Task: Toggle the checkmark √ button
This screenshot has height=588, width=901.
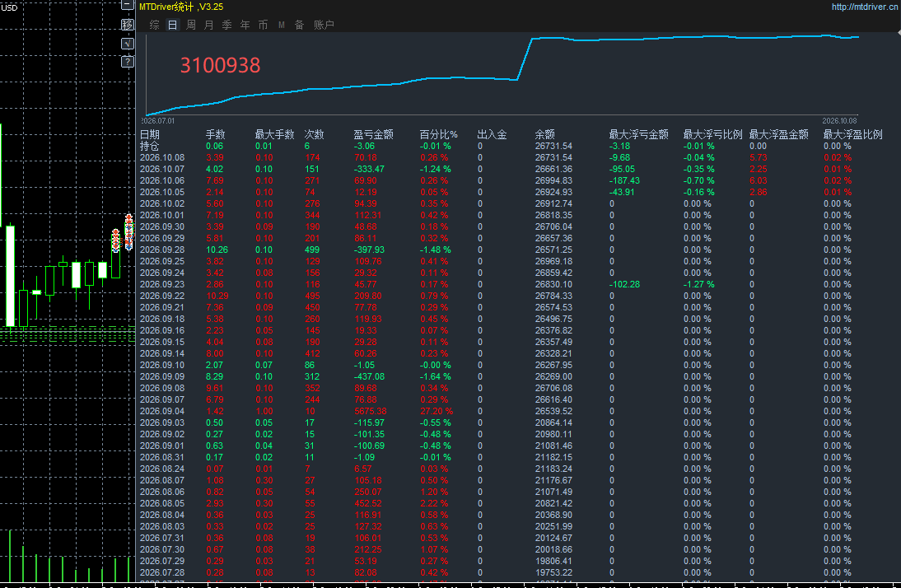Action: [128, 44]
